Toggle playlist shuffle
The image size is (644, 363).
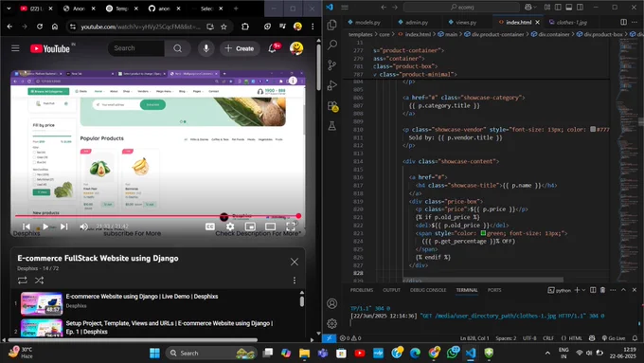(x=40, y=281)
